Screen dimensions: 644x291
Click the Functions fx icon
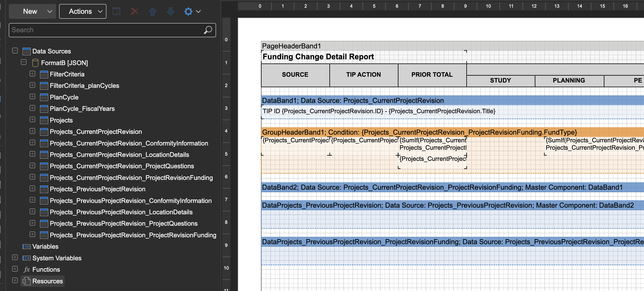click(26, 270)
